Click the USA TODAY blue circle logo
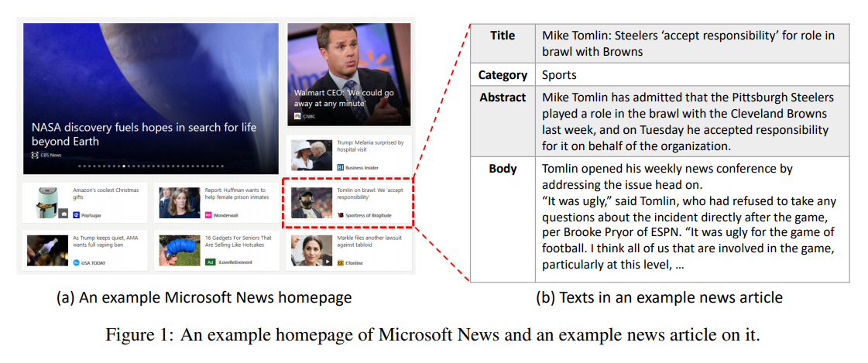 tap(77, 262)
